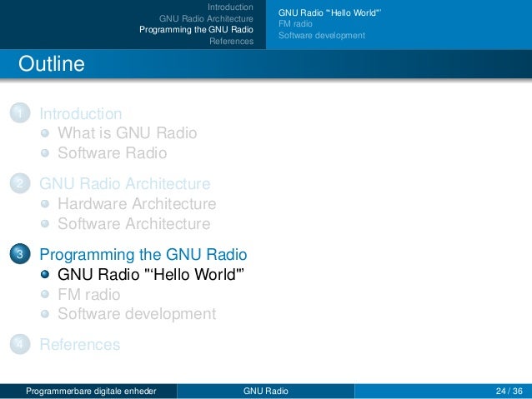Open Software development outline entry
Screen dimensions: 532x399
137,314
